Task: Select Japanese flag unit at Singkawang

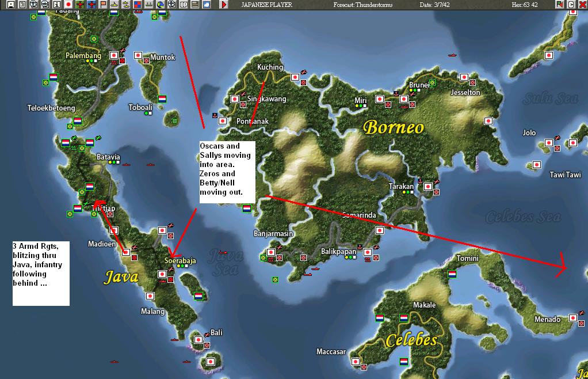Action: pyautogui.click(x=234, y=99)
